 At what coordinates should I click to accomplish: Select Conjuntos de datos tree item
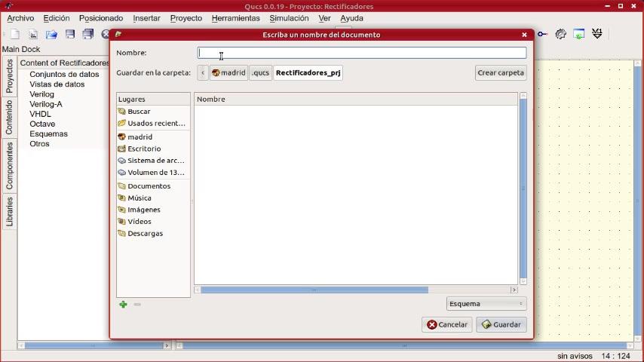pos(64,75)
